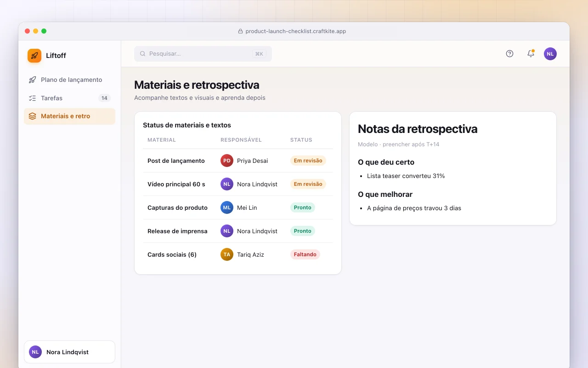Image resolution: width=588 pixels, height=368 pixels.
Task: Click NL avatar in Vídeo principal row
Action: coord(227,184)
